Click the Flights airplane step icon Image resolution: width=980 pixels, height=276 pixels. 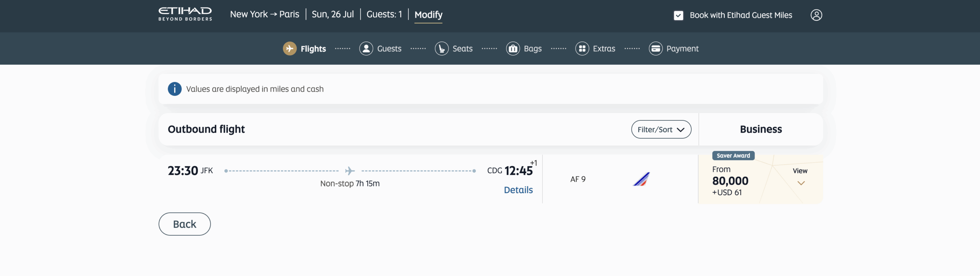(x=290, y=49)
